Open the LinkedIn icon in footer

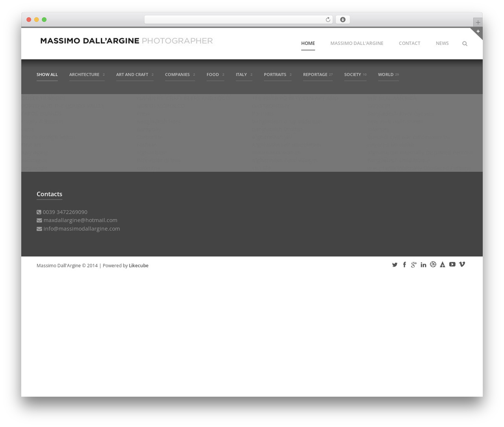point(423,265)
